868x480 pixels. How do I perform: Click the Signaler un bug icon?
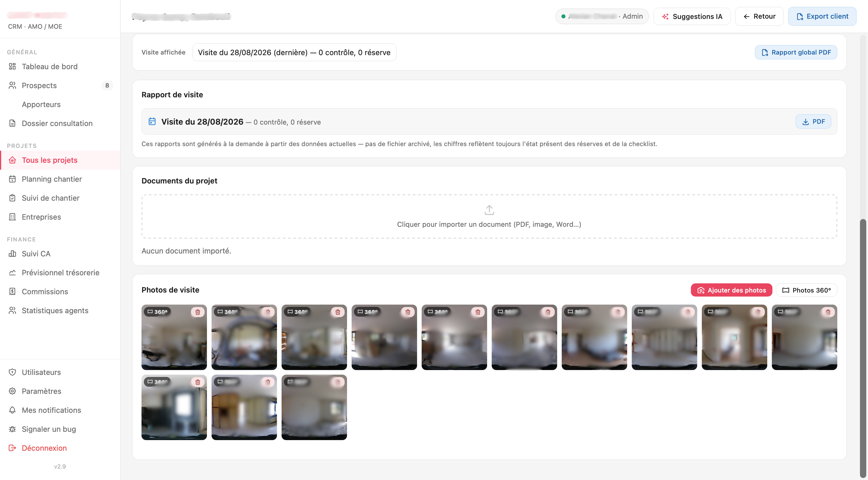[x=12, y=429]
